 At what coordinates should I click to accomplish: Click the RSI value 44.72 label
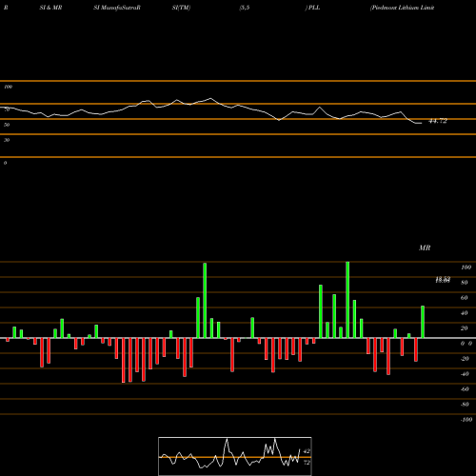438,121
